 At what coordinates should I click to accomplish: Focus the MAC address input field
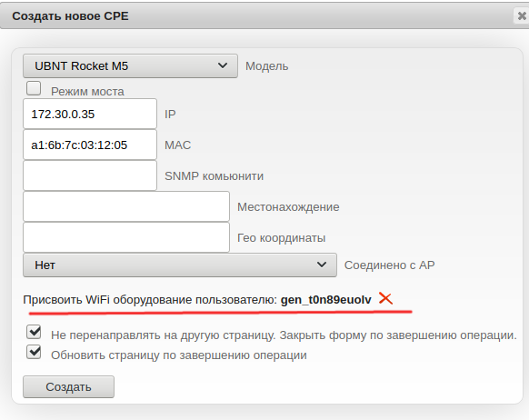(90, 145)
